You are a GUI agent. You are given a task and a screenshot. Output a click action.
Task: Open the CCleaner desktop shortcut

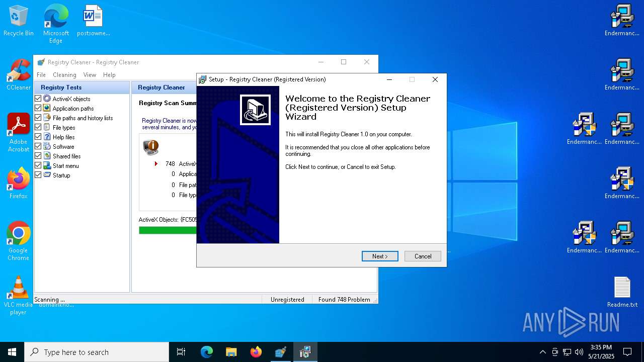pyautogui.click(x=19, y=75)
